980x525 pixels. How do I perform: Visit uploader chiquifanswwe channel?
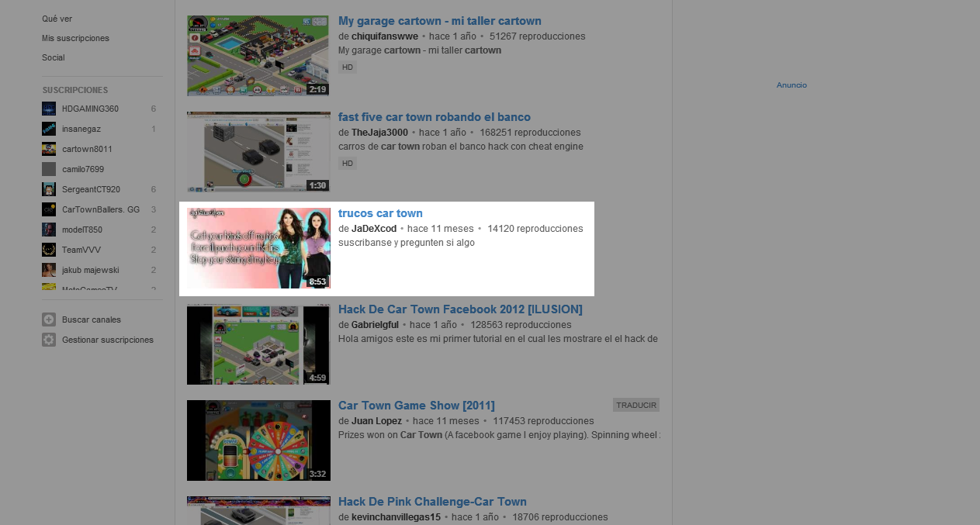(385, 36)
